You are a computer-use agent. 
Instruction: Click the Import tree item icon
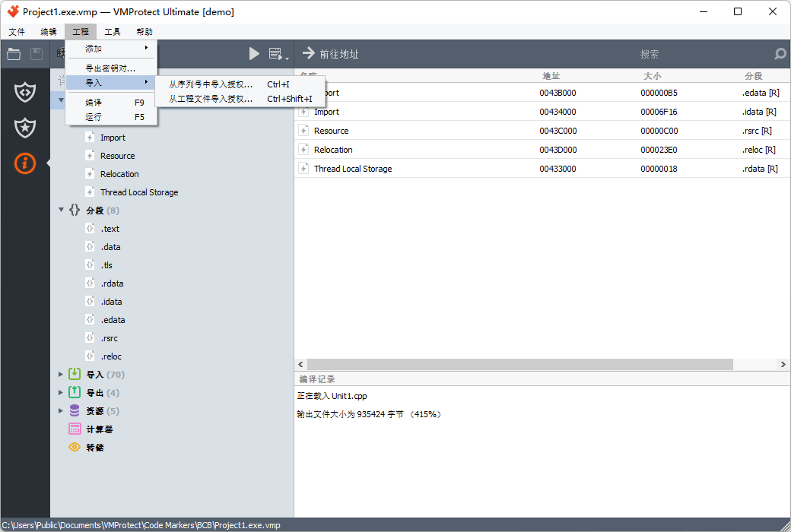90,137
